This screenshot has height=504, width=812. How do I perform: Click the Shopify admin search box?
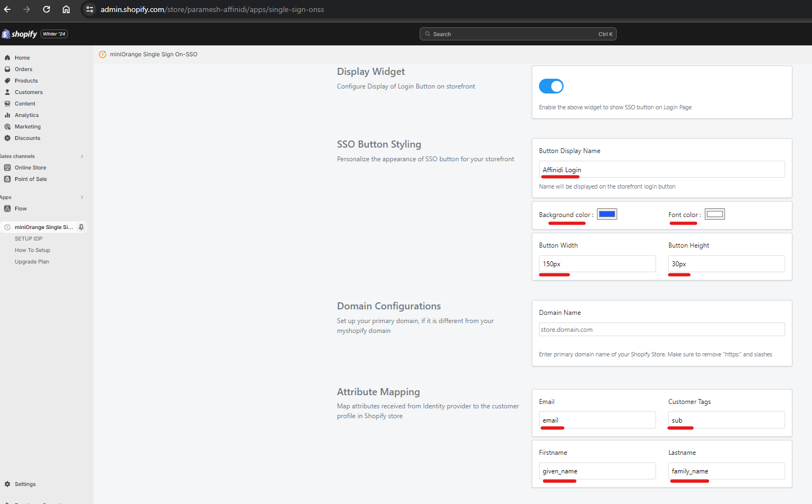(x=518, y=34)
